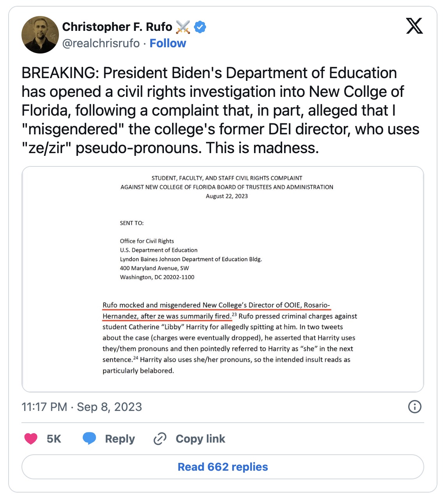Screen dimensions: 448x500
Task: Click the 5K likes count
Action: pyautogui.click(x=54, y=439)
